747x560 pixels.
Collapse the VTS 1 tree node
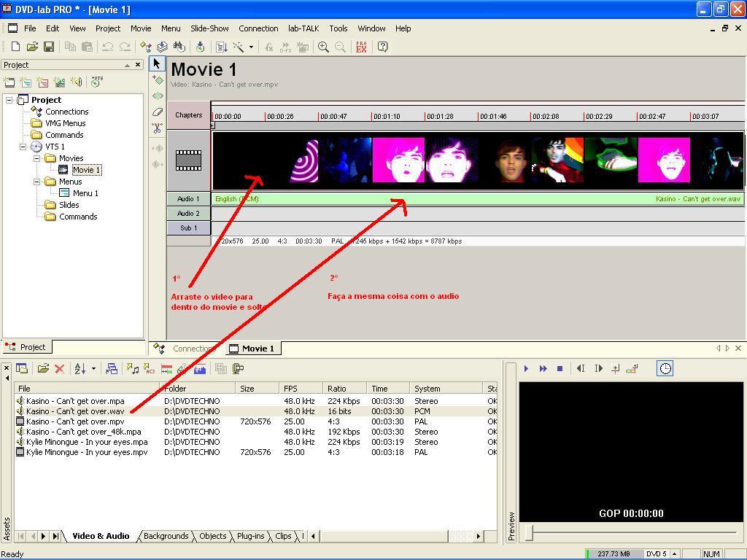[23, 147]
